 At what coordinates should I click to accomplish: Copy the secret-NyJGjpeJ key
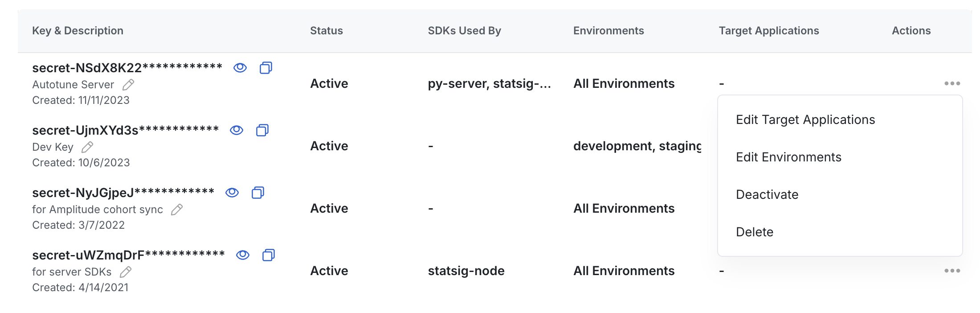click(258, 193)
